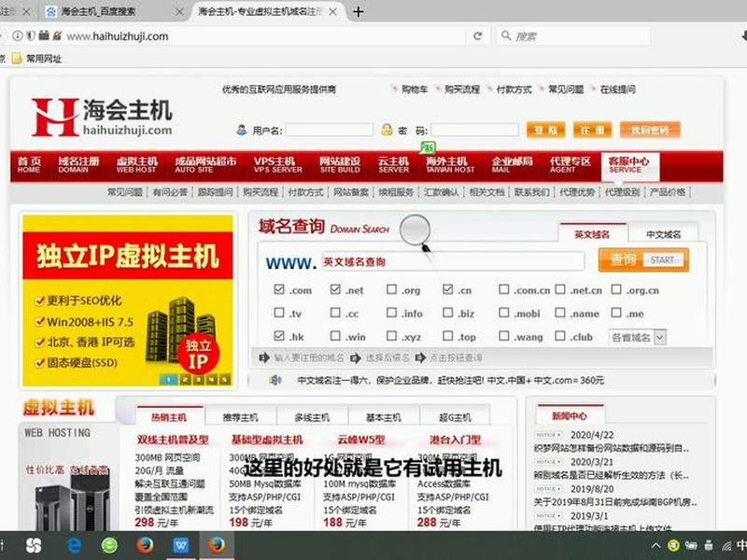
Task: Select the 热销主机 hosting tab
Action: pyautogui.click(x=169, y=417)
